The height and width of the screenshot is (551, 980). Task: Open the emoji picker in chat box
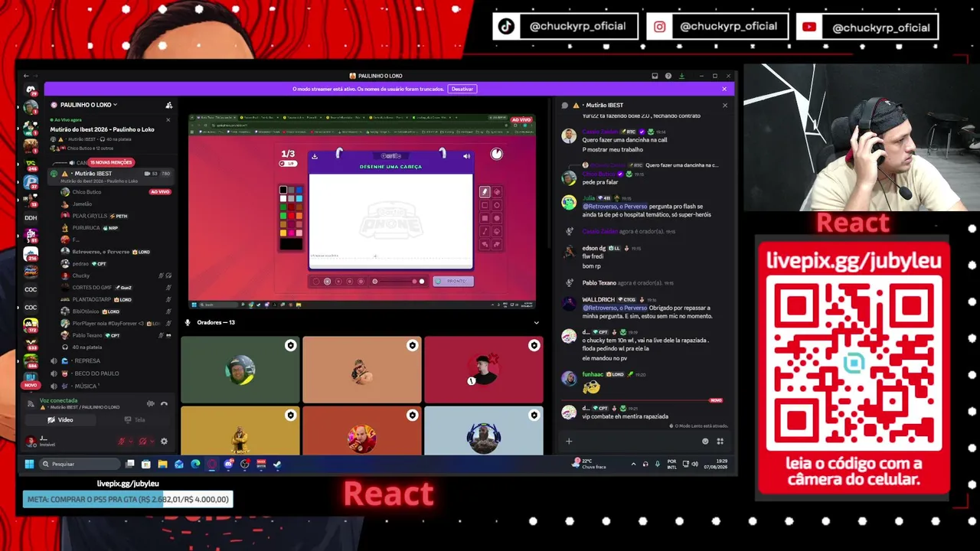click(705, 441)
